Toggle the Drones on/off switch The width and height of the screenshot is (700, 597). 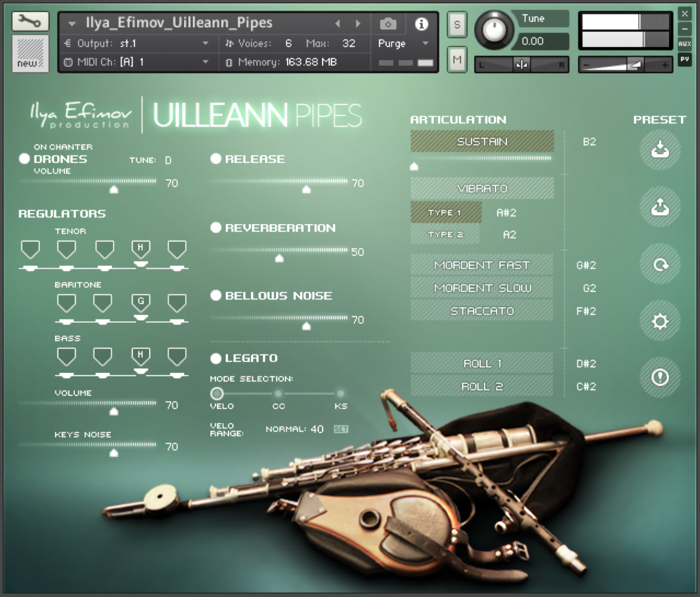(x=24, y=159)
